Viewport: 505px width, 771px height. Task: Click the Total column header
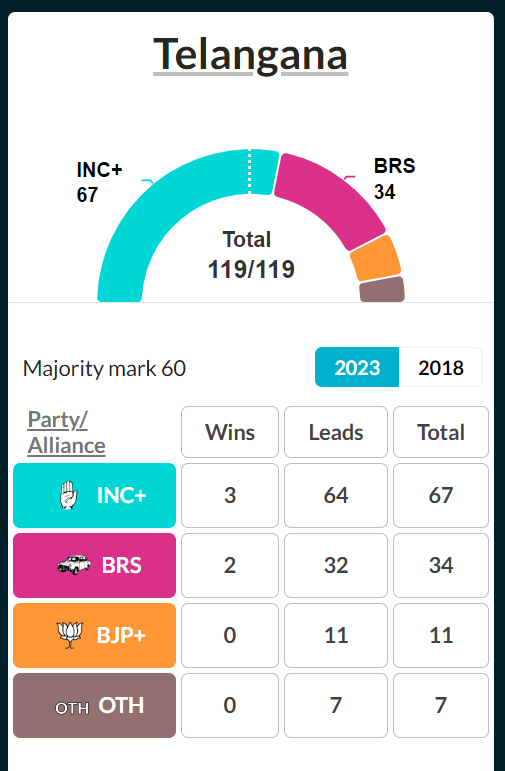point(441,432)
